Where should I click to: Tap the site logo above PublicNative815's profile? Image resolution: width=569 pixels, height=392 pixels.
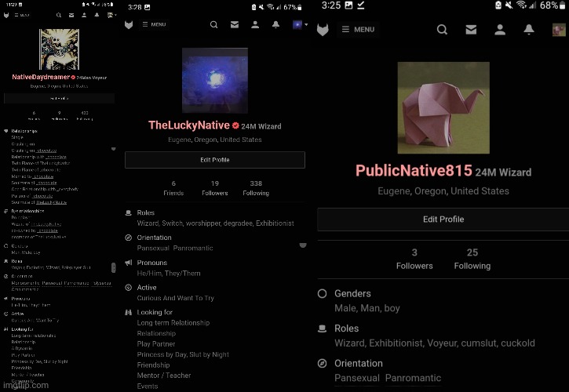323,30
